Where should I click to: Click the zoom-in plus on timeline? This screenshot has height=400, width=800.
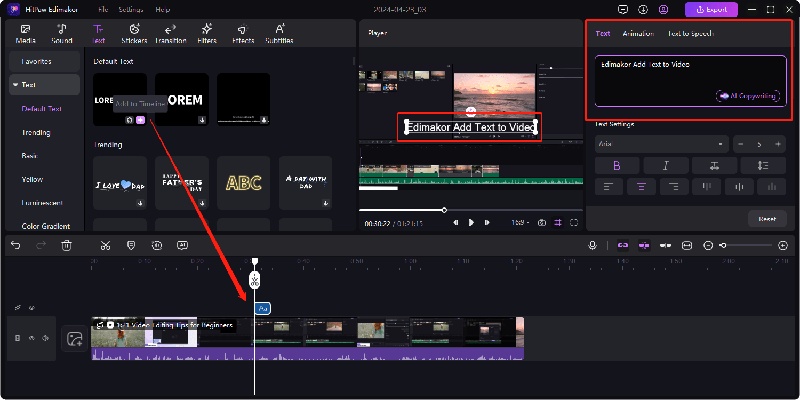[783, 245]
